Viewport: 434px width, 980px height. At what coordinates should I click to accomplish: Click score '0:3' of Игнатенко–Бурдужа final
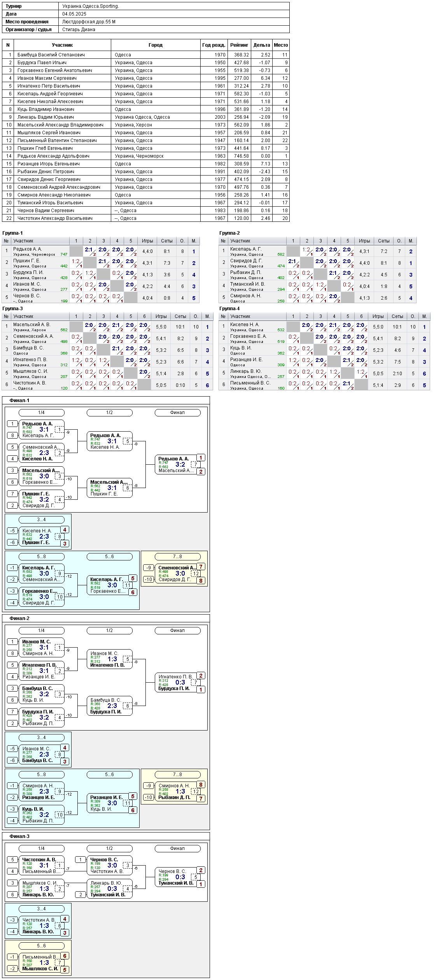click(x=180, y=683)
